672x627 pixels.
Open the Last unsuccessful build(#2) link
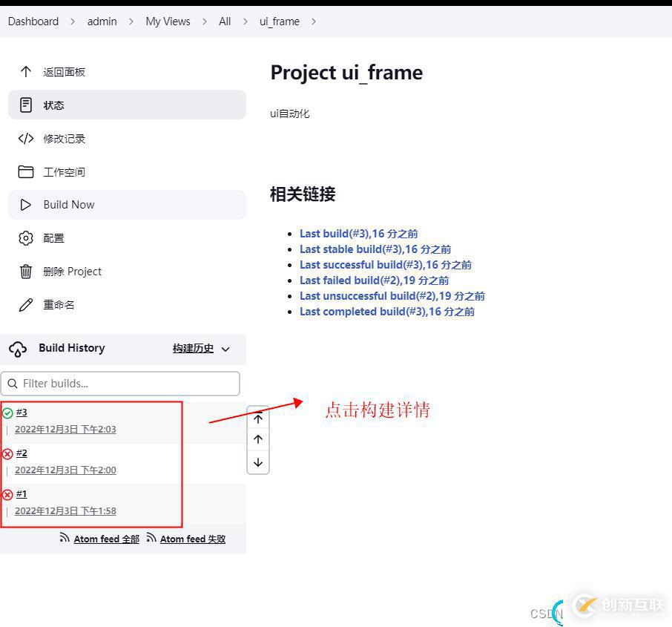(x=392, y=296)
